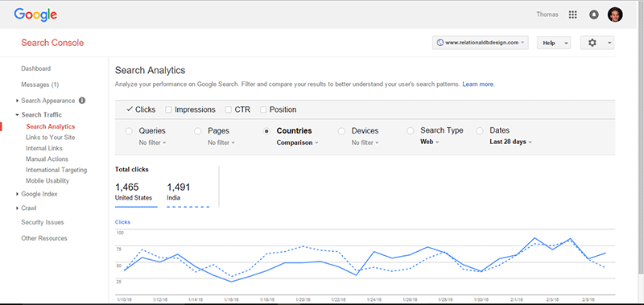Click the Search Analytics page heading
Image resolution: width=644 pixels, height=305 pixels.
coord(151,70)
